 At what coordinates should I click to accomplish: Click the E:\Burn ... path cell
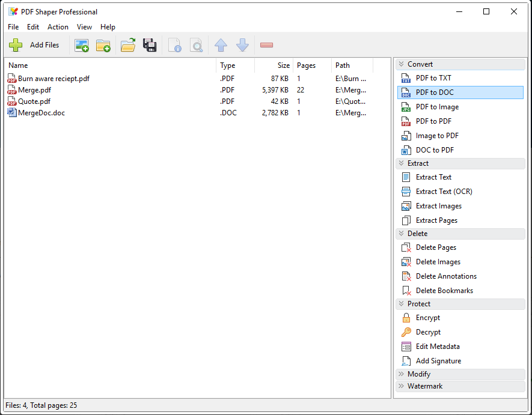click(x=351, y=79)
